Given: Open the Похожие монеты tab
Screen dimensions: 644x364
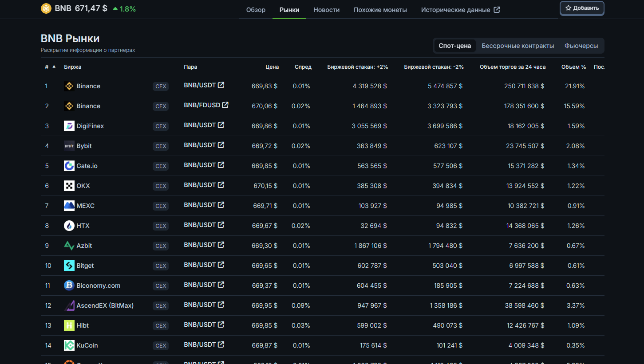Looking at the screenshot, I should (380, 10).
